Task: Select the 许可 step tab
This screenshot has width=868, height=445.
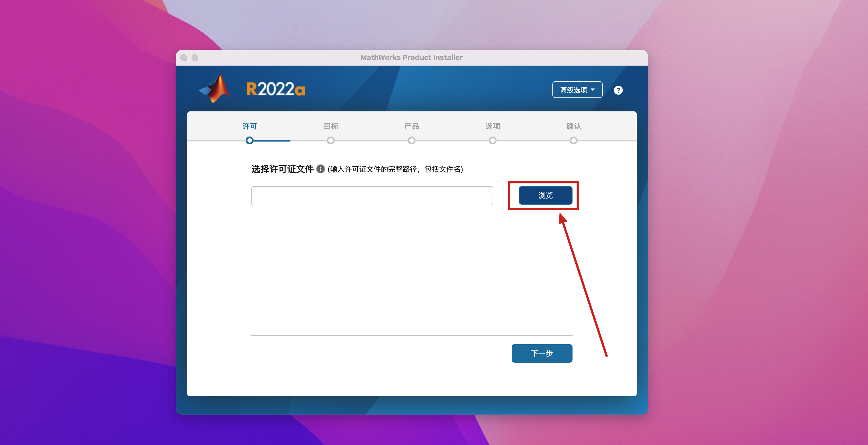Action: tap(250, 126)
